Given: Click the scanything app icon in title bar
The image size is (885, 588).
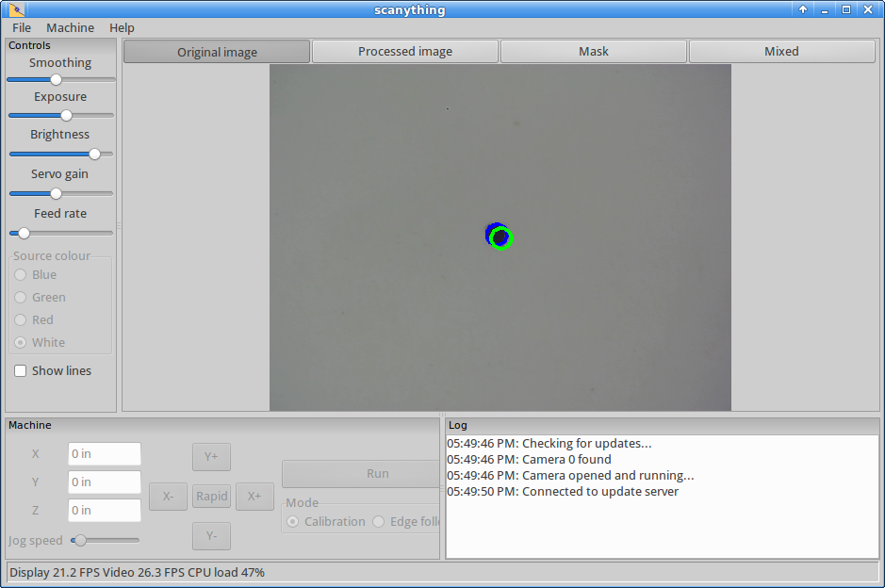Looking at the screenshot, I should 17,9.
